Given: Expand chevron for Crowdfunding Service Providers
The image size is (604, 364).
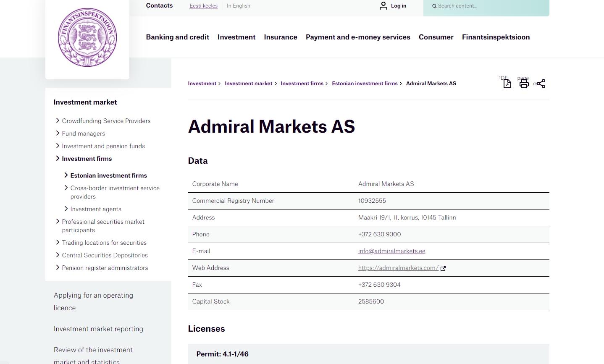Looking at the screenshot, I should click(58, 120).
